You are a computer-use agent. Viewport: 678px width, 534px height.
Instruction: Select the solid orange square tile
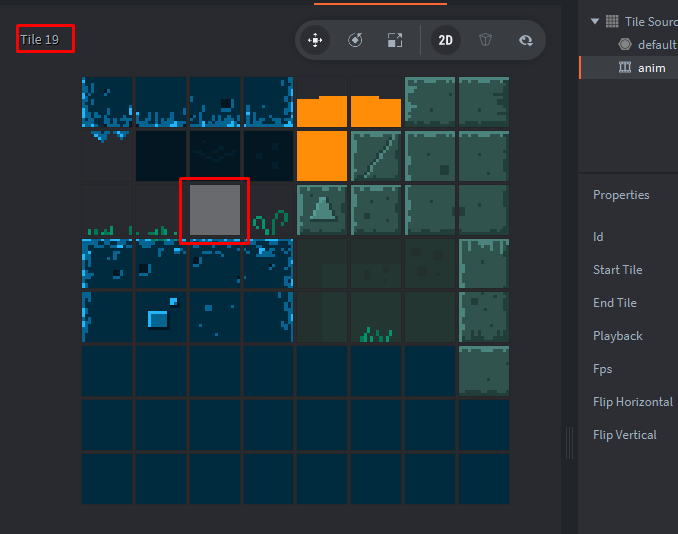(322, 156)
